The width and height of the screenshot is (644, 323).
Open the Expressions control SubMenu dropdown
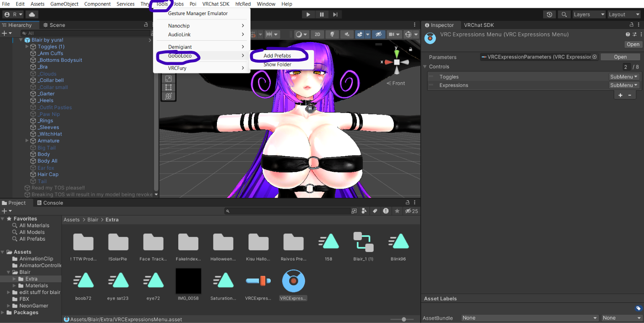tap(624, 85)
